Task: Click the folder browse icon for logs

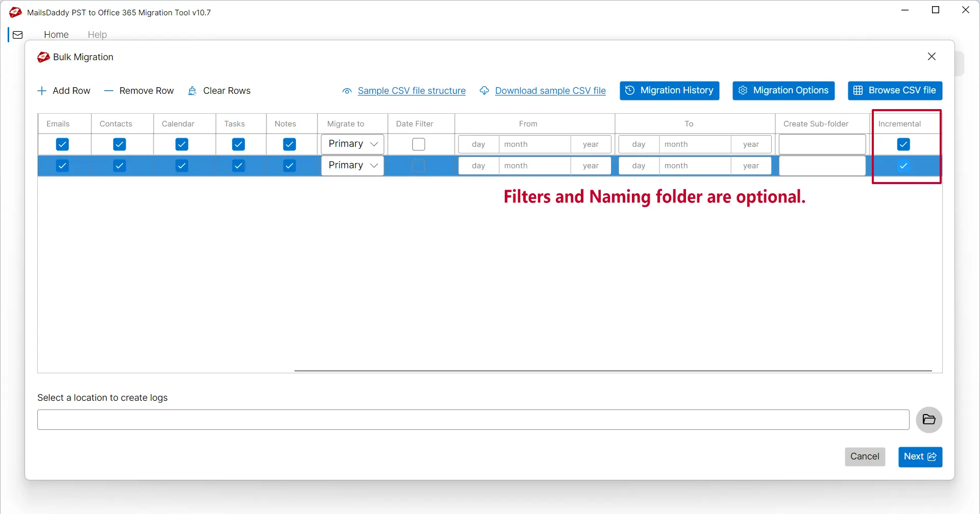Action: [928, 420]
